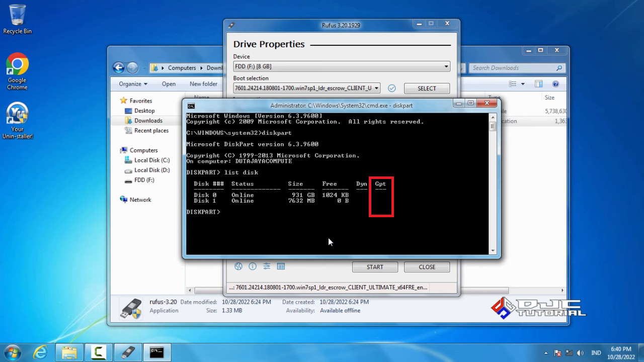
Task: Open Explorer help question mark icon
Action: (555, 84)
